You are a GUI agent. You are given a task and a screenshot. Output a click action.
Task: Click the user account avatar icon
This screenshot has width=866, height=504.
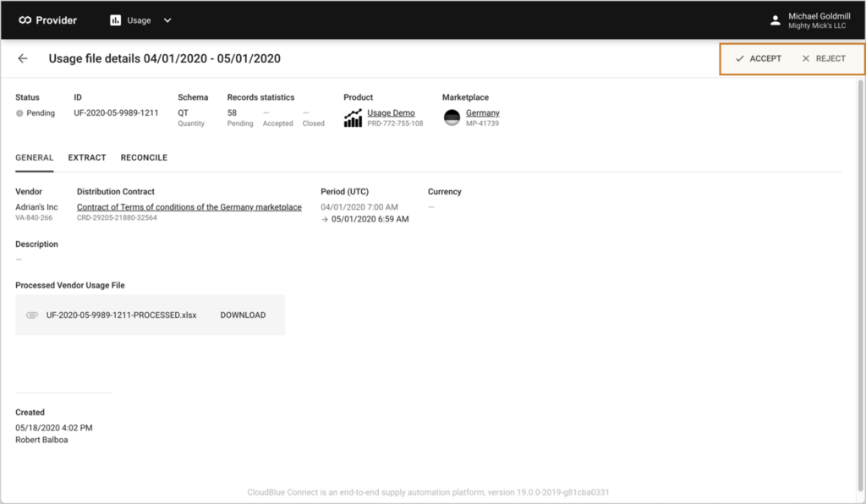coord(776,20)
